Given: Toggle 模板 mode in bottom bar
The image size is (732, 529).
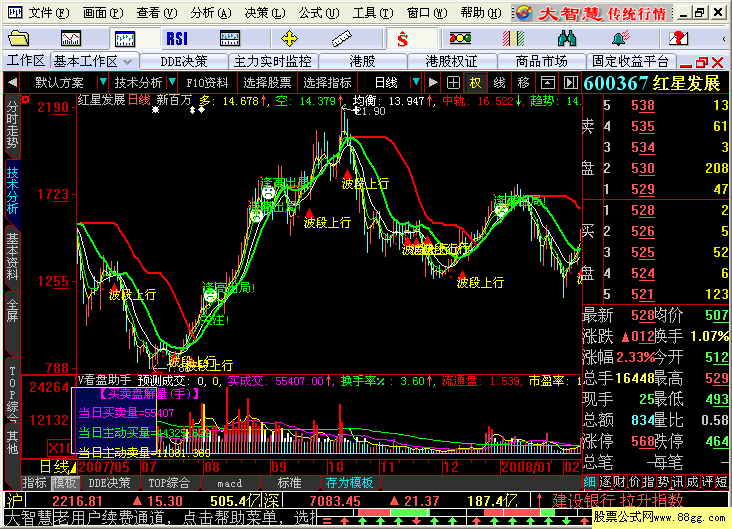Looking at the screenshot, I should (x=64, y=482).
